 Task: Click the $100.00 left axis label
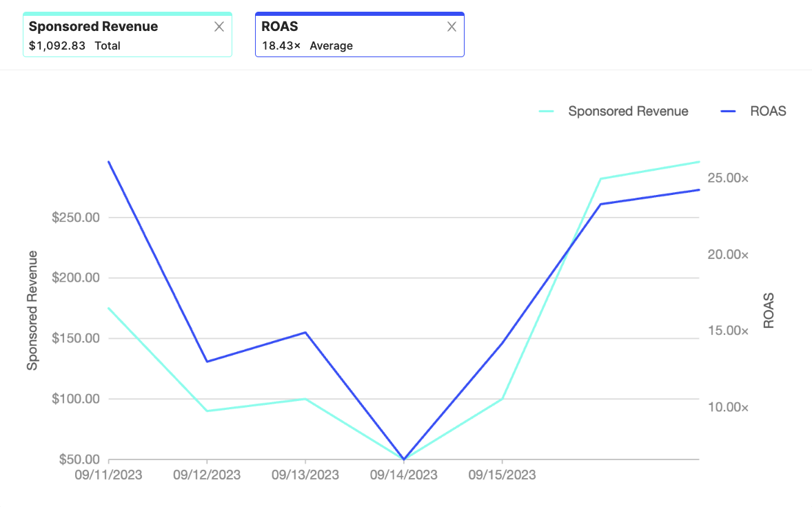click(x=76, y=399)
